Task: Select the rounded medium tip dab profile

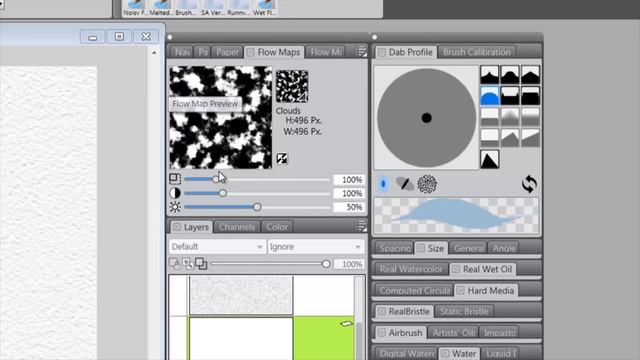Action: [510, 75]
